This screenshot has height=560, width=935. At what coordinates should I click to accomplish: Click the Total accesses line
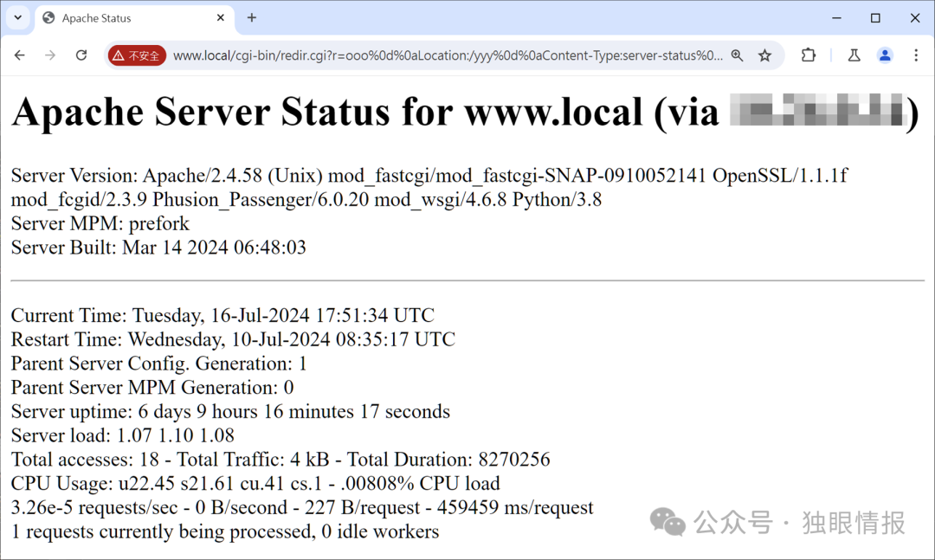click(280, 460)
